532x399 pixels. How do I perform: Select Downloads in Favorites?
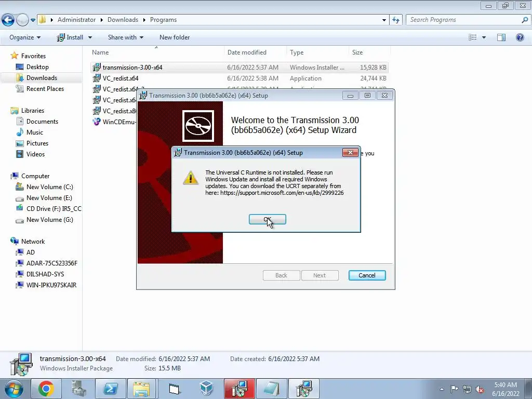pos(42,78)
